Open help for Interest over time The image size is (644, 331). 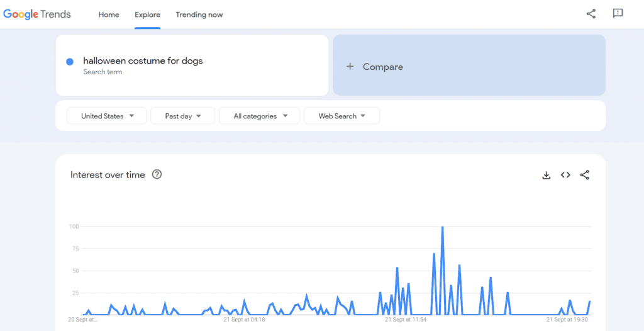(157, 174)
